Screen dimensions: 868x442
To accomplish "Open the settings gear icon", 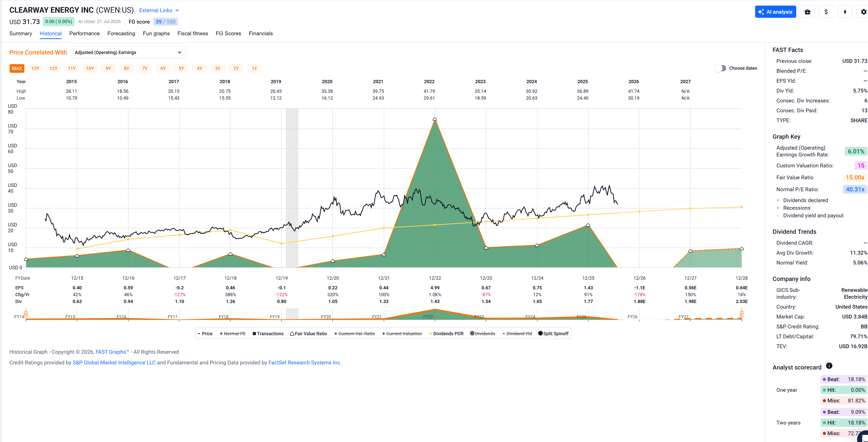I will (x=863, y=12).
